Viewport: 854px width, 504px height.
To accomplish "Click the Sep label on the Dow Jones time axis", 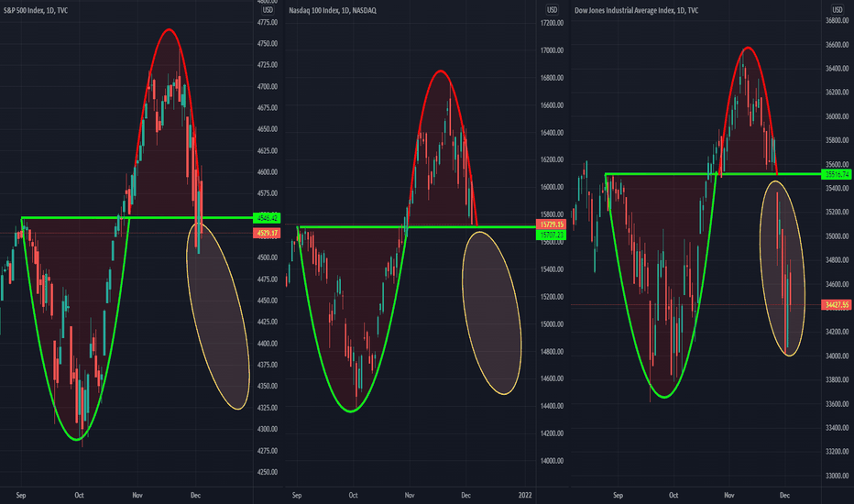I will pyautogui.click(x=618, y=495).
